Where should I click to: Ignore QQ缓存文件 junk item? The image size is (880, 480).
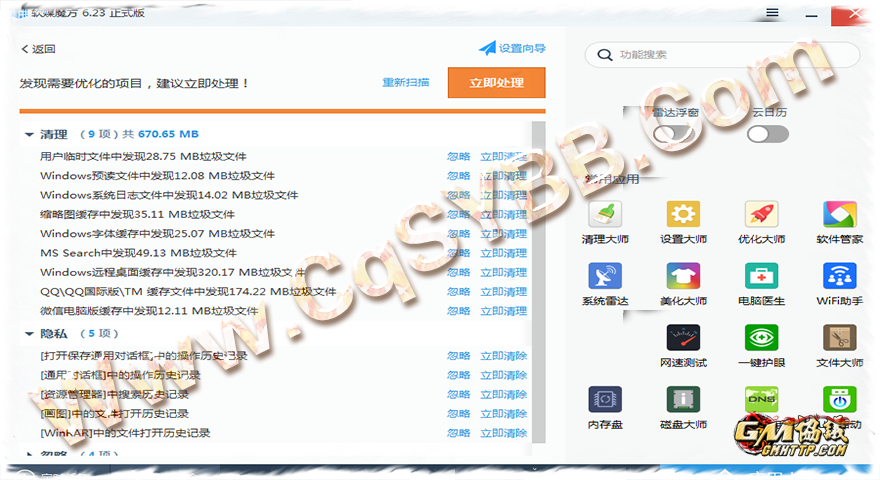[459, 291]
